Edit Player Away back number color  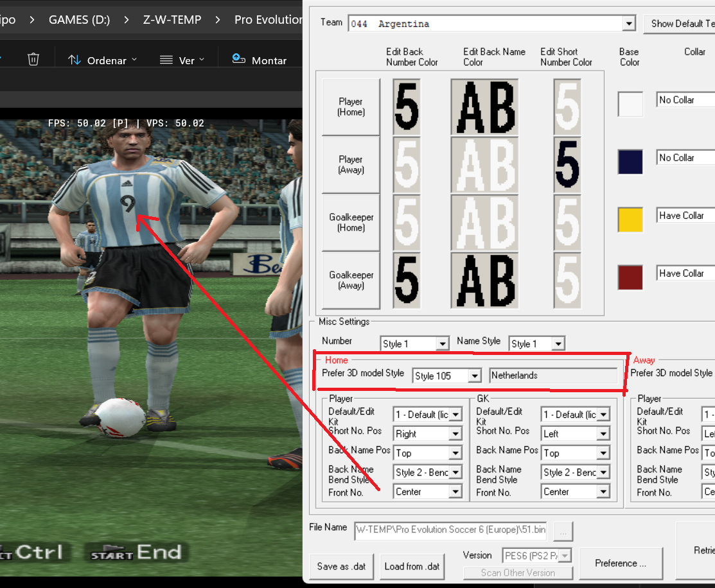[407, 164]
